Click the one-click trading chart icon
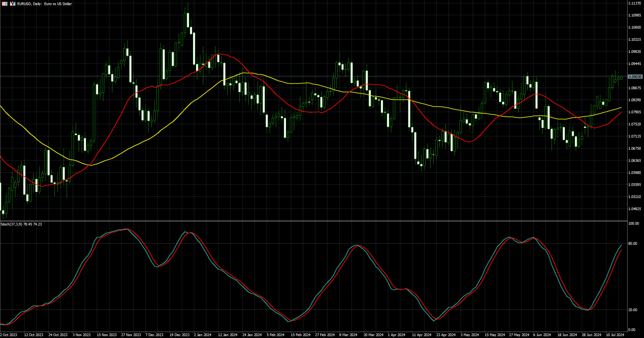Screen dimensions: 644x338 click(13, 4)
